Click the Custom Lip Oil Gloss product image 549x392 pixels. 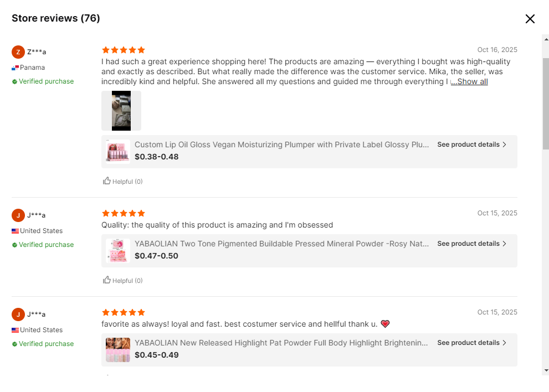click(118, 151)
